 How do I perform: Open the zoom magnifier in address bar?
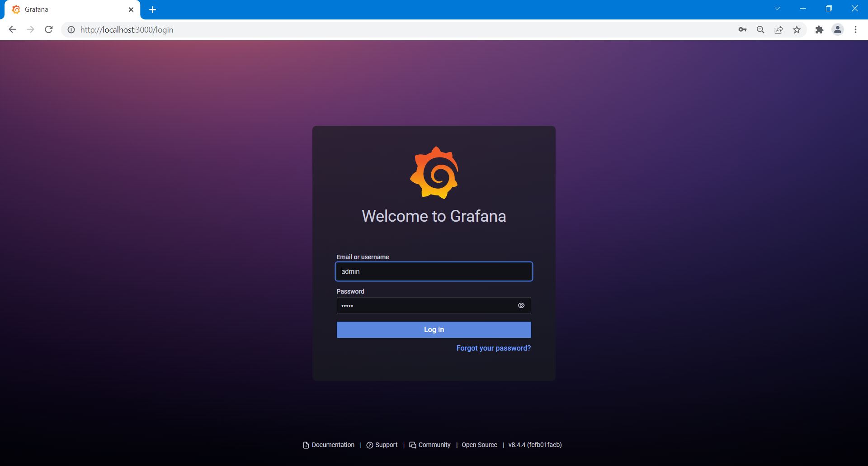pyautogui.click(x=760, y=30)
